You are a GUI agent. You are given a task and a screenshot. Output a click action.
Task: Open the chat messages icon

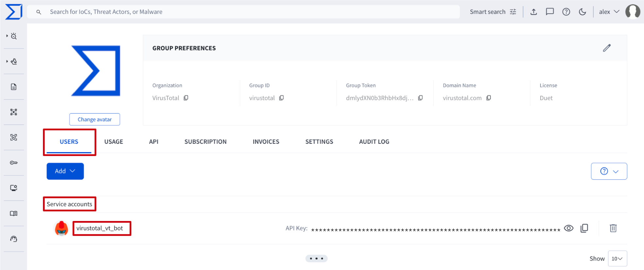(x=550, y=12)
